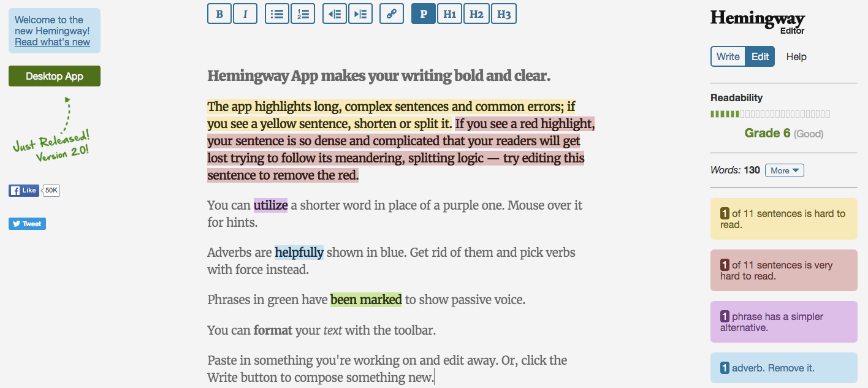
Task: Switch to Edit mode
Action: tap(760, 56)
